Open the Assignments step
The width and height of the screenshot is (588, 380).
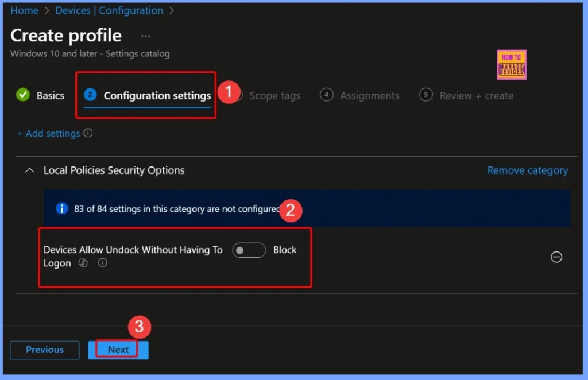tap(369, 96)
